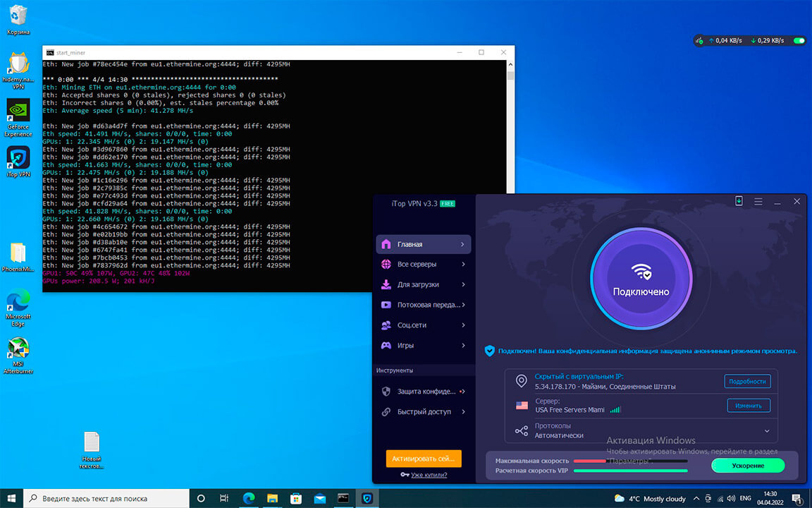812x508 pixels.
Task: Open Microsoft Edge from taskbar
Action: coord(249,499)
